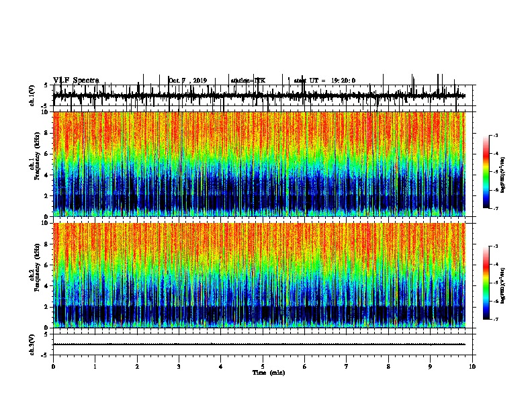Click tick label "9" on the time axis
This screenshot has width=532, height=411.
pos(430,367)
